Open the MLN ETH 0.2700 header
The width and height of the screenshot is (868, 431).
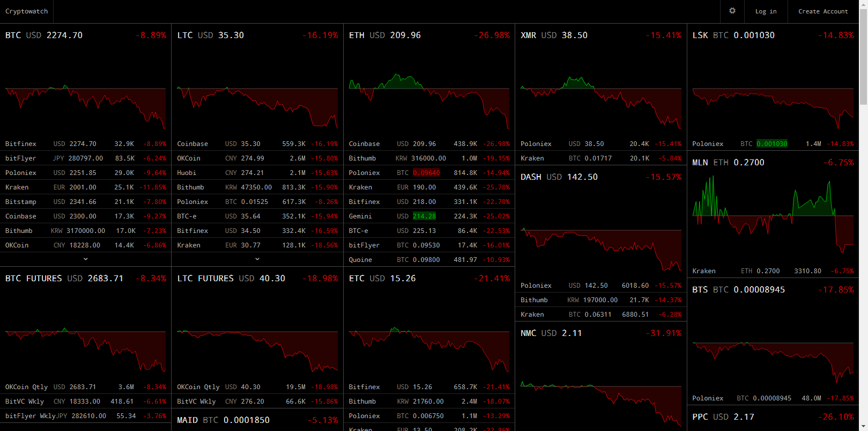pyautogui.click(x=773, y=163)
